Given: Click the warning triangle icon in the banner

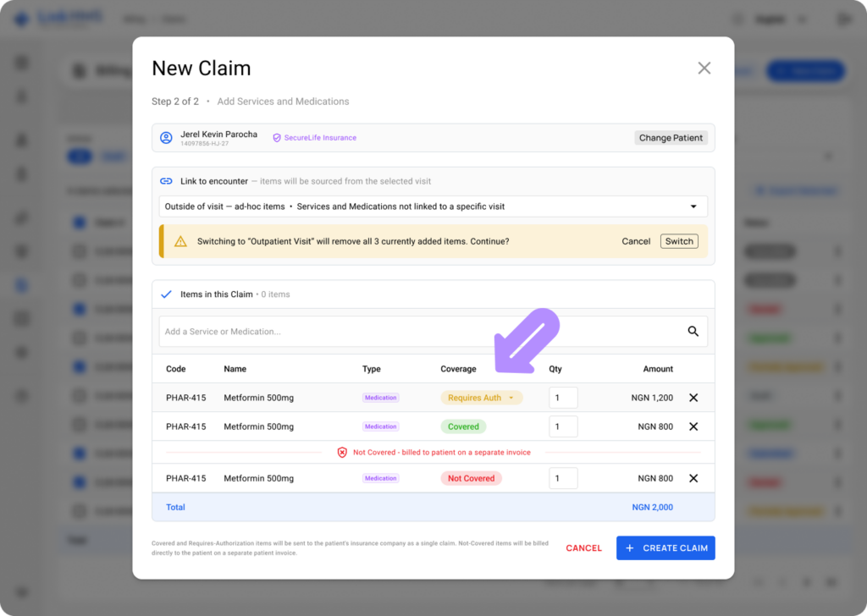Looking at the screenshot, I should (180, 241).
